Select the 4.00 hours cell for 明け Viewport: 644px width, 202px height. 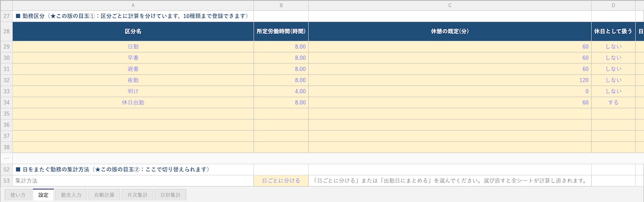(x=281, y=91)
